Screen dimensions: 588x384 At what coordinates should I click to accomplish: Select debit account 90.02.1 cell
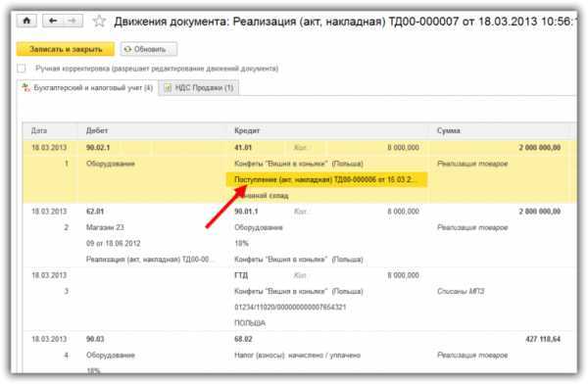point(98,147)
